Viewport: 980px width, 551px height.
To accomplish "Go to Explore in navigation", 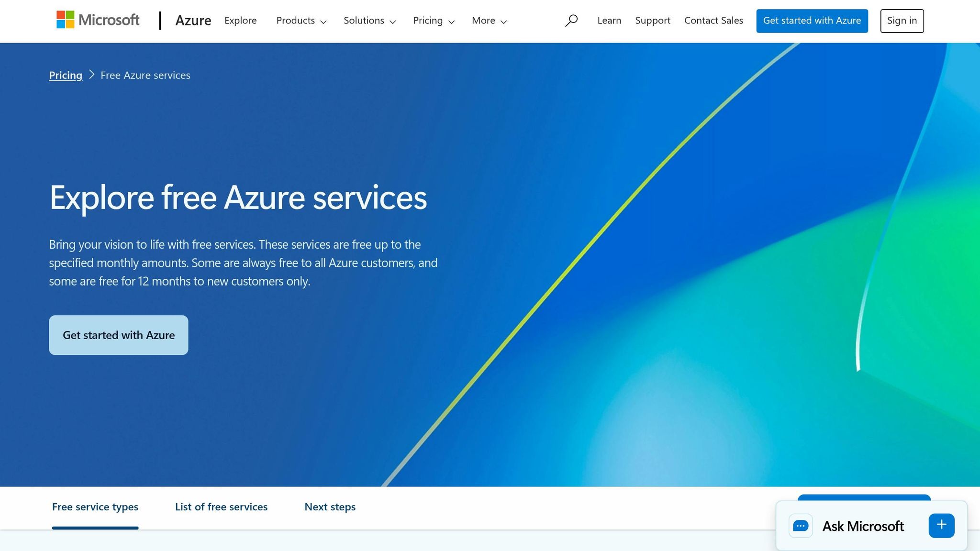I will pyautogui.click(x=241, y=21).
